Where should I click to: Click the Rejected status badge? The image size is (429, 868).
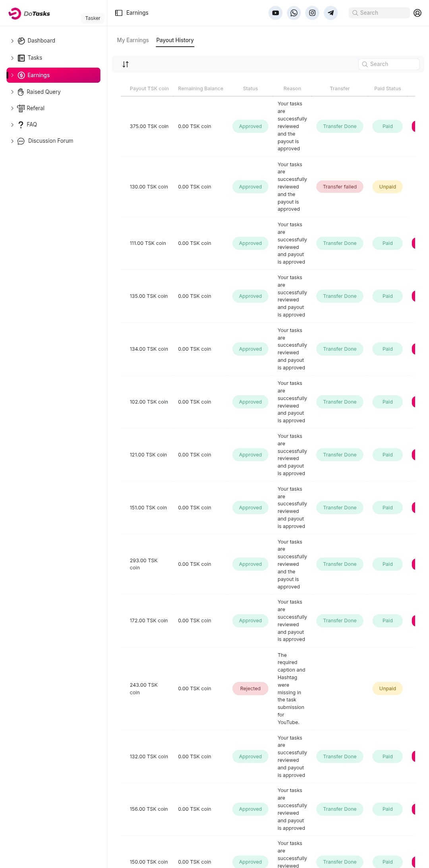[x=250, y=689]
